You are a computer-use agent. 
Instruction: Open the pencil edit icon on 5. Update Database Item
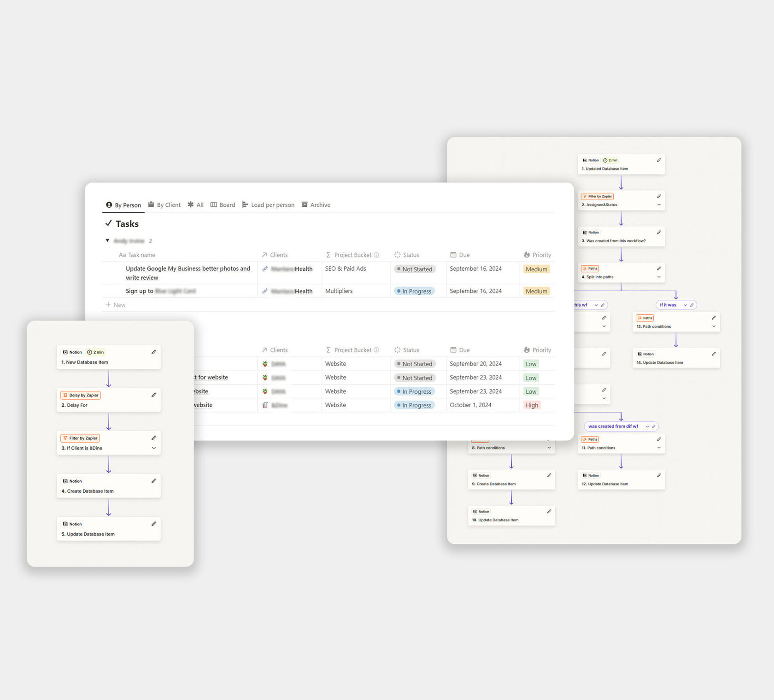click(154, 524)
